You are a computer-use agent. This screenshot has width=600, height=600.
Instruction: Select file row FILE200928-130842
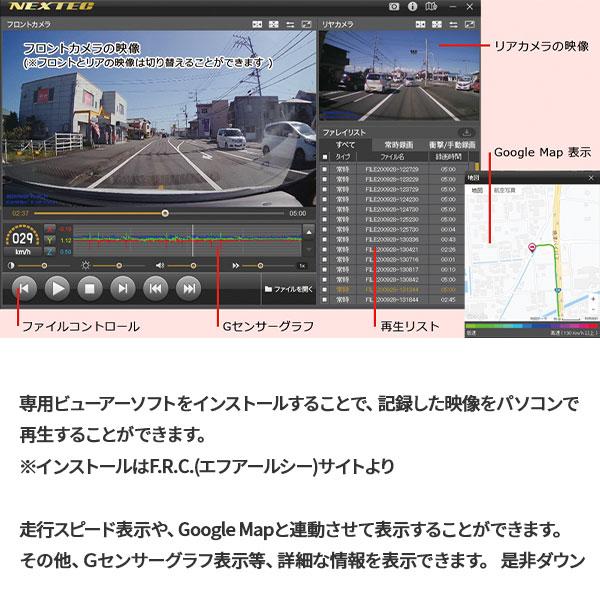tap(392, 280)
